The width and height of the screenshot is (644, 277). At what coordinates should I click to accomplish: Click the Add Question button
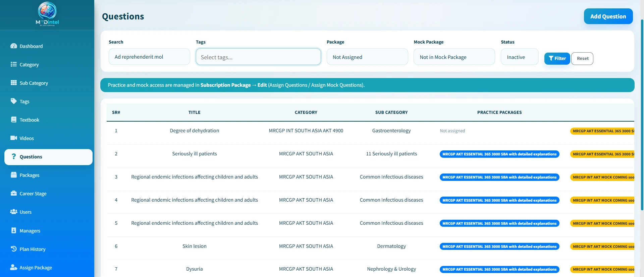[x=608, y=16]
